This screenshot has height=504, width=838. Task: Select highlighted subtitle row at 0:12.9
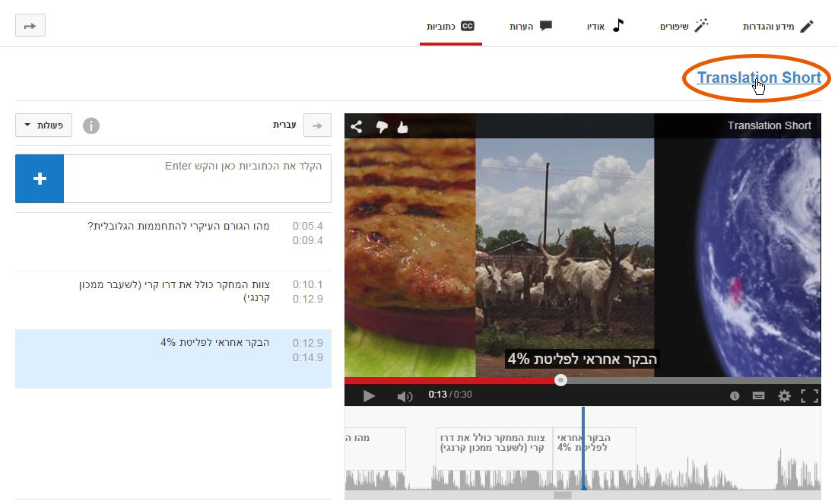tap(173, 359)
